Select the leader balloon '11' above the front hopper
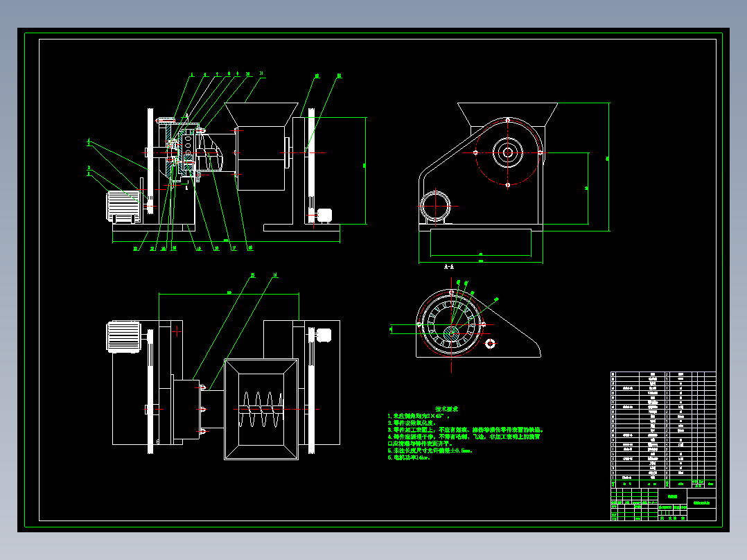747x560 pixels. pyautogui.click(x=261, y=74)
